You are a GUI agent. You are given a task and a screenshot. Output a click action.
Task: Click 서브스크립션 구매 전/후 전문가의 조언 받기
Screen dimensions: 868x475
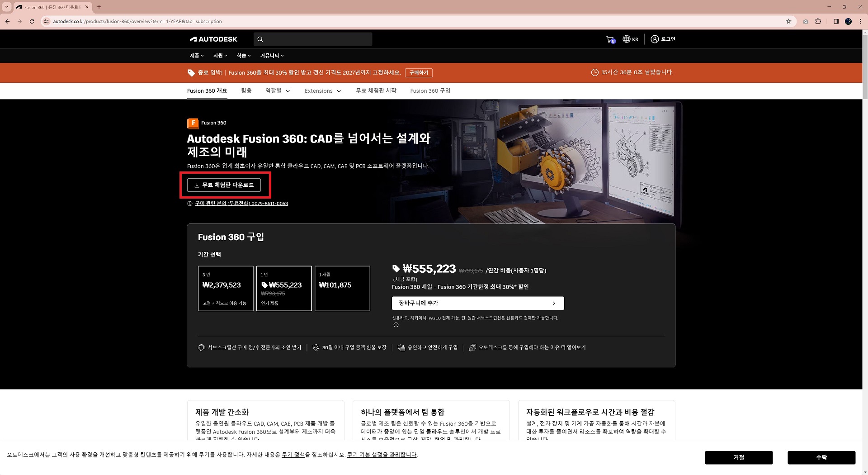(254, 347)
